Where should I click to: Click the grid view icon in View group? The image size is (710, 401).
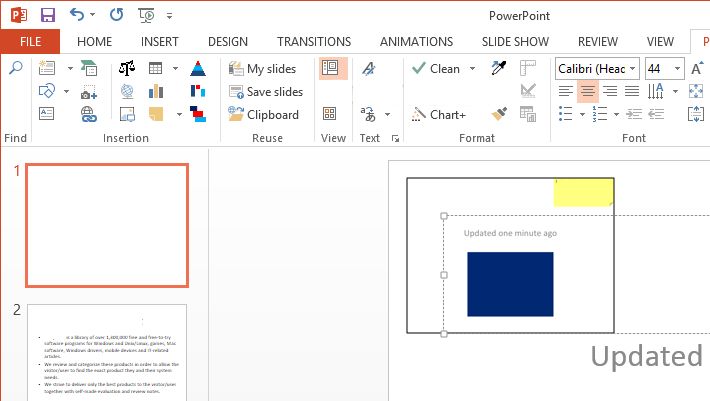coord(329,114)
